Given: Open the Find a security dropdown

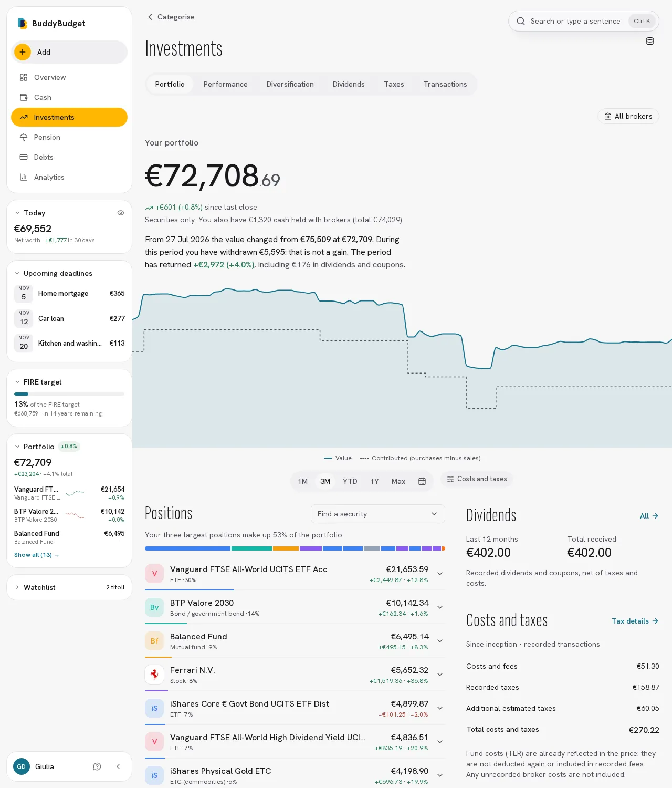Looking at the screenshot, I should 378,514.
